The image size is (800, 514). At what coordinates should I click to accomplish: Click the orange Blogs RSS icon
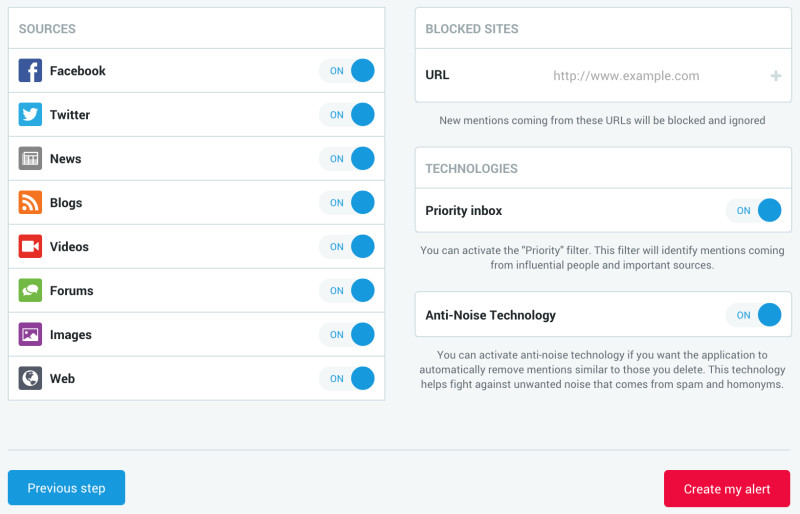tap(30, 202)
